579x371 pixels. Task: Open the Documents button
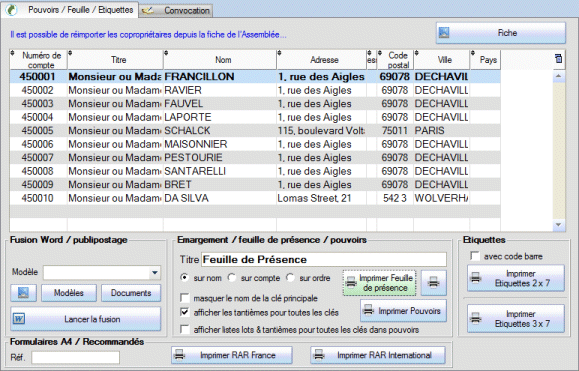click(x=131, y=293)
